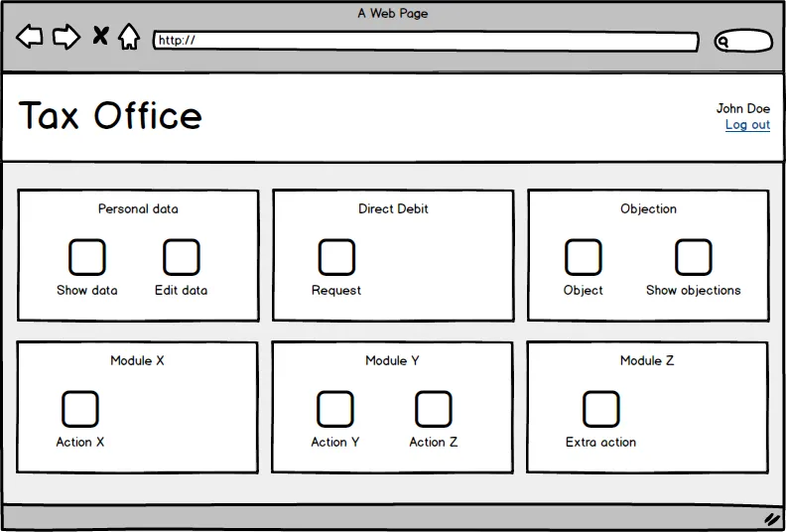
Task: Click the window resize grip icon
Action: coord(773,519)
